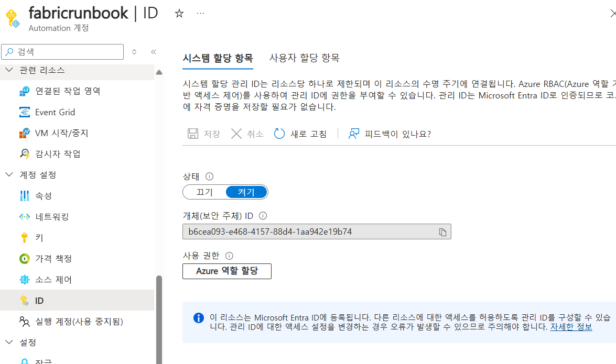Screen dimensions: 616x364
Task: Collapse the 관련 리소스 section
Action: [9, 70]
